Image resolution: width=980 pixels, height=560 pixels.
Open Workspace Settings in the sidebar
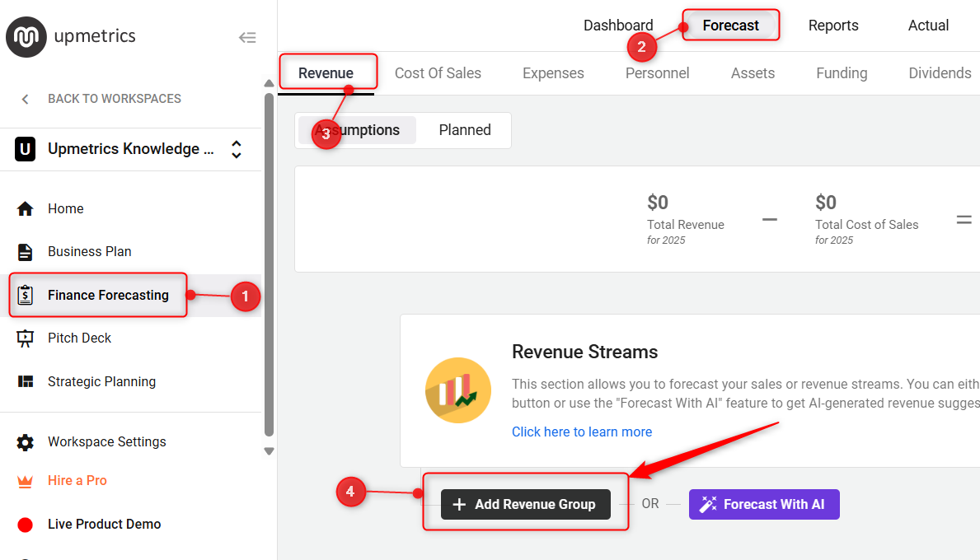(x=107, y=442)
